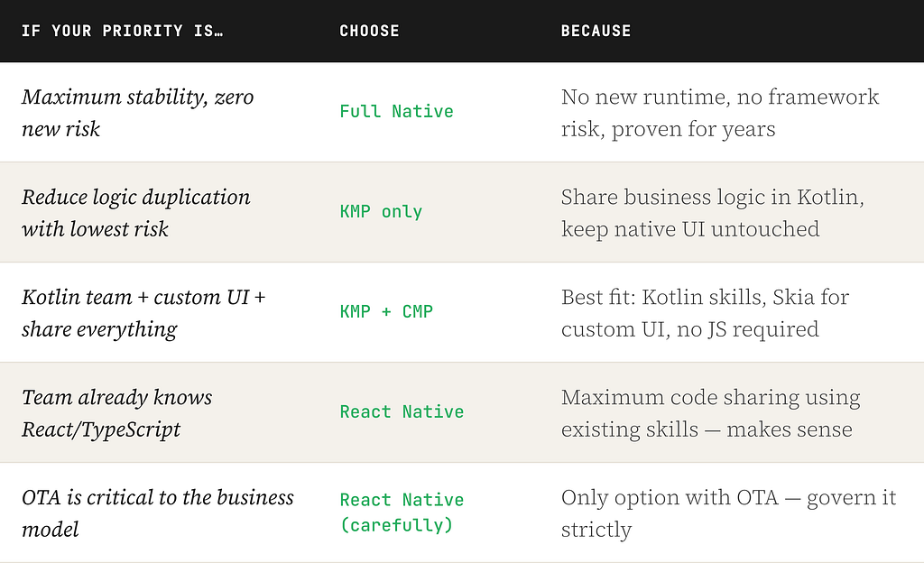Click 'Only option with OTA — govern it strictly'
This screenshot has width=924, height=563.
pyautogui.click(x=728, y=513)
